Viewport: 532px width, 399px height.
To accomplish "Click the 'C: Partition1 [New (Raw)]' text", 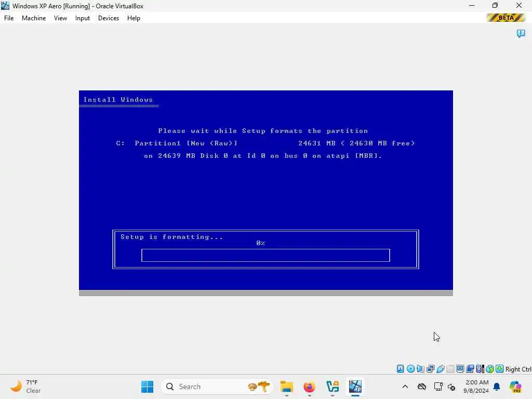I will [177, 143].
